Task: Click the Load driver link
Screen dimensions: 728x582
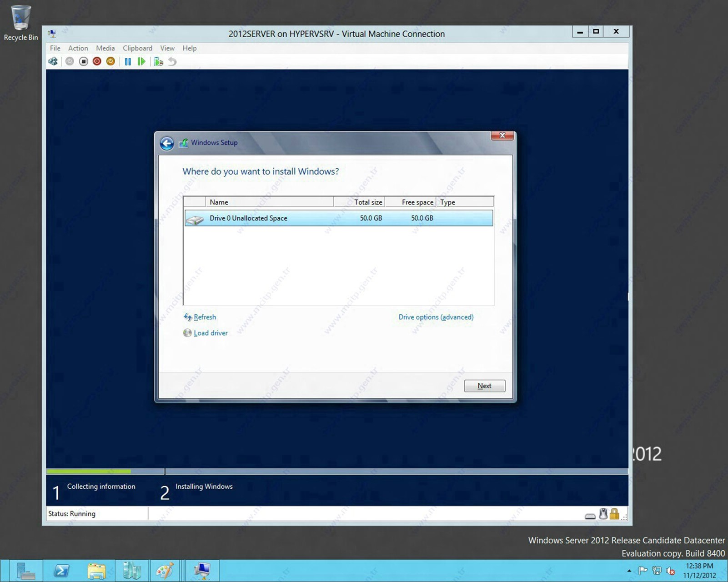Action: point(211,333)
